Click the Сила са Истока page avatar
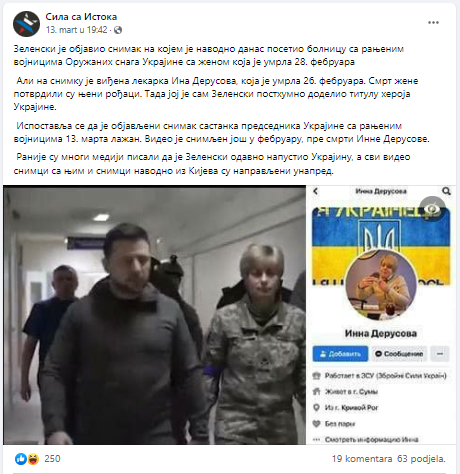Image resolution: width=460 pixels, height=474 pixels. pos(26,24)
